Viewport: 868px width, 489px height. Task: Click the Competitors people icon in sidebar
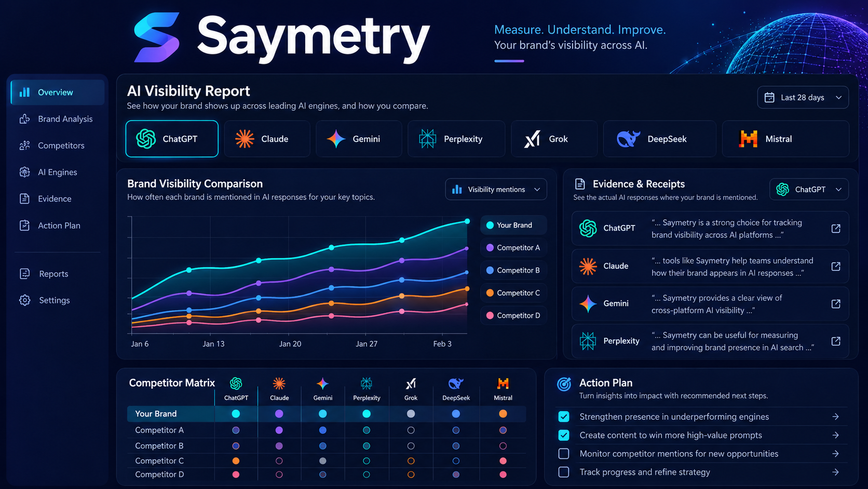(24, 146)
